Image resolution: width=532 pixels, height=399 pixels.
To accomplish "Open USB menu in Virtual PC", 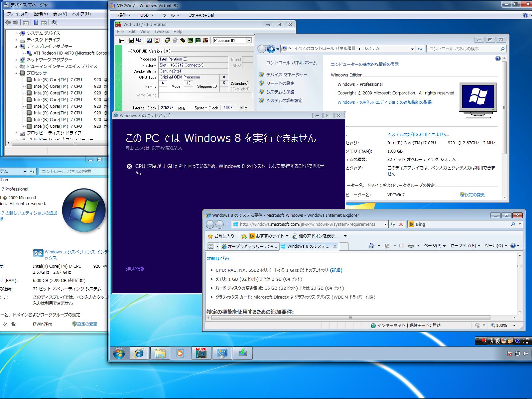I will [147, 15].
